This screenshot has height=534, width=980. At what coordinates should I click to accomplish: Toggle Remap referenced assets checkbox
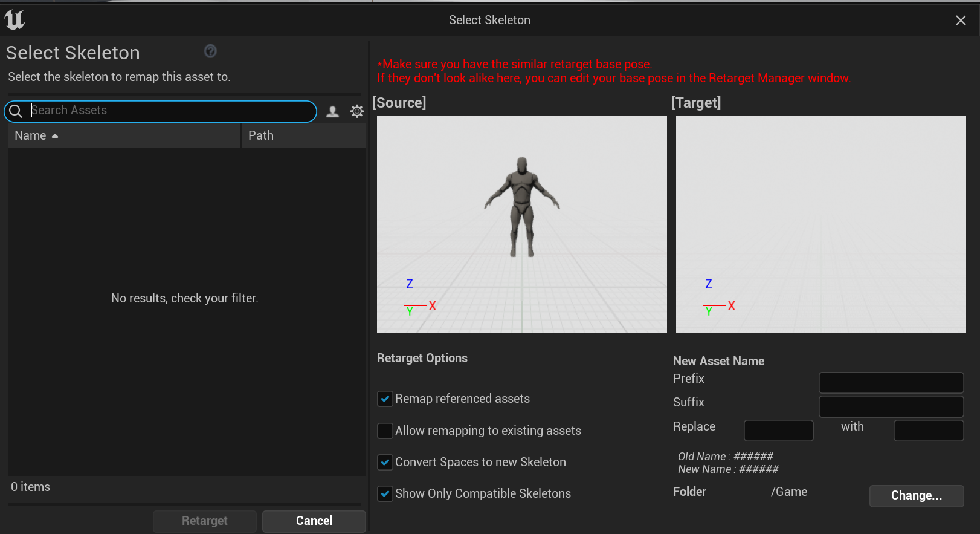pyautogui.click(x=385, y=399)
